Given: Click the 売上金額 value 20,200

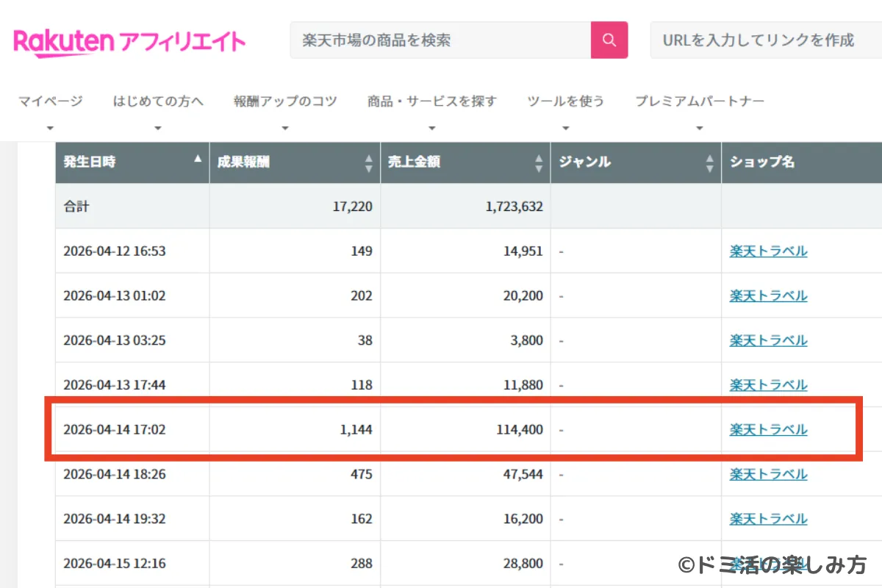Looking at the screenshot, I should tap(523, 295).
